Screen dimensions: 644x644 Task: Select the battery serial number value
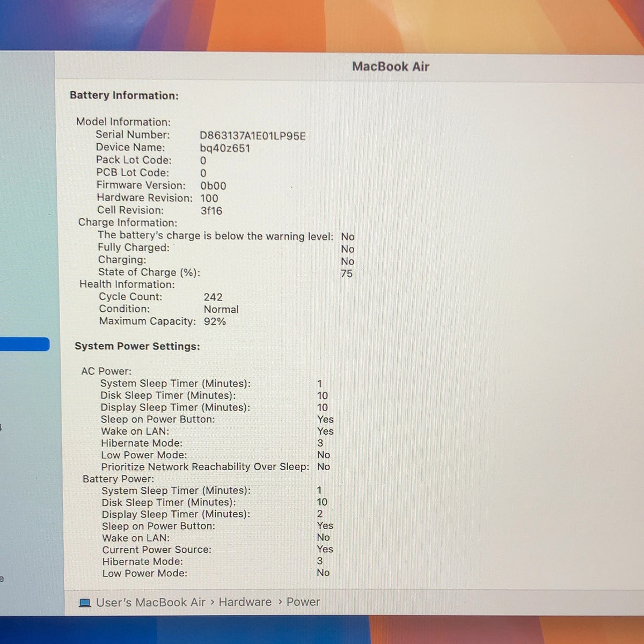[x=252, y=136]
